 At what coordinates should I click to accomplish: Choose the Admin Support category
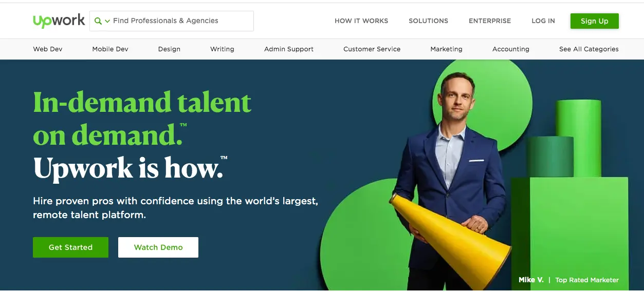[x=289, y=49]
